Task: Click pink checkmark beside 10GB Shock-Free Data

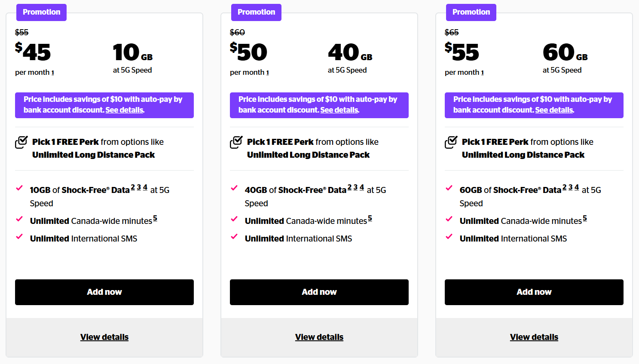Action: tap(19, 188)
